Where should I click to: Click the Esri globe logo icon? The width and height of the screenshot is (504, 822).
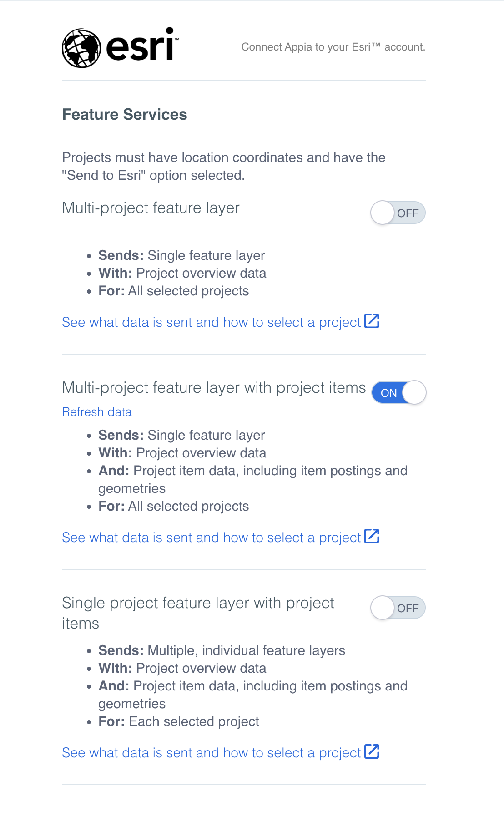(x=81, y=48)
